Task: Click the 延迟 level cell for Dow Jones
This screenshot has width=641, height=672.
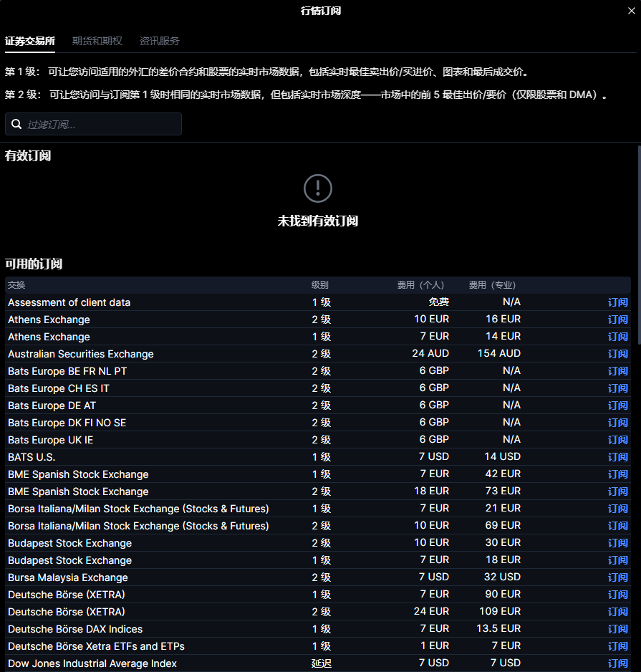Action: (322, 663)
